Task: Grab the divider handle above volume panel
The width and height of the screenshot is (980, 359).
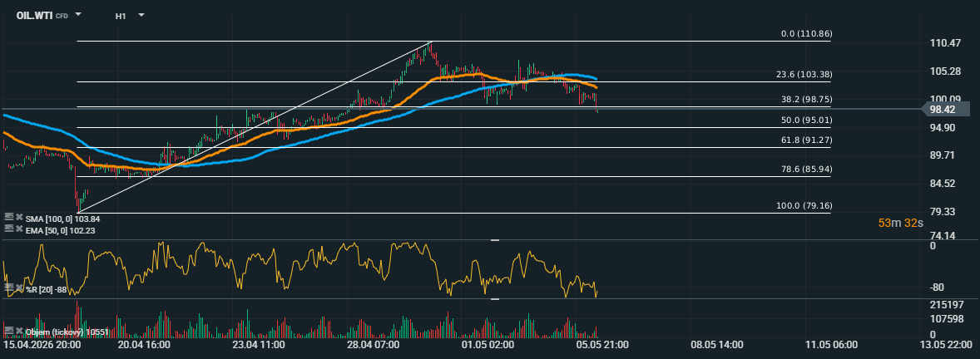Action: (495, 299)
